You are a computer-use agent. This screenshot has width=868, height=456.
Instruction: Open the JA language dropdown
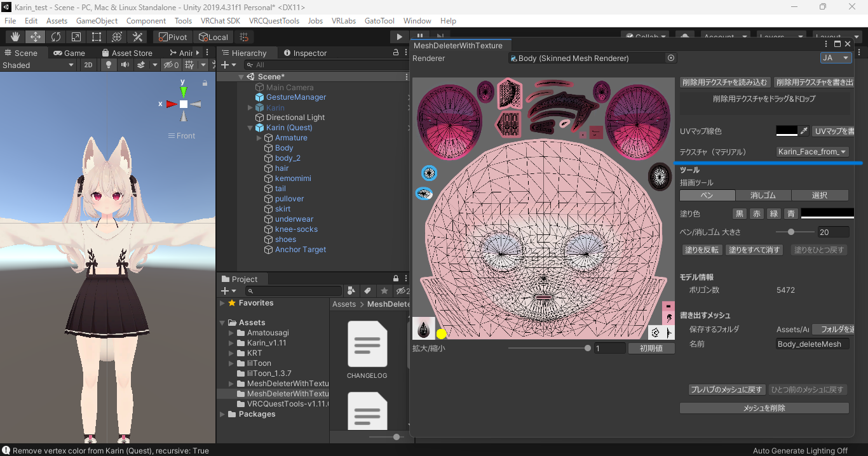click(836, 58)
